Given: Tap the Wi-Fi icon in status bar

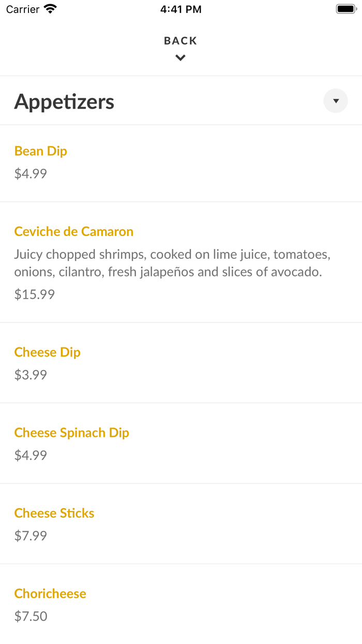Looking at the screenshot, I should coord(50,9).
